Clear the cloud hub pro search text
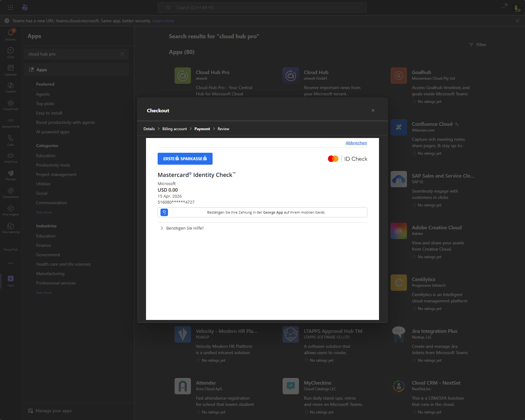Image resolution: width=525 pixels, height=420 pixels. pos(122,54)
